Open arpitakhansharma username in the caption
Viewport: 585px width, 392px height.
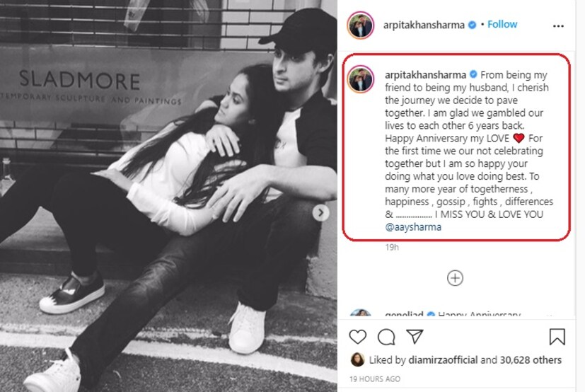425,75
